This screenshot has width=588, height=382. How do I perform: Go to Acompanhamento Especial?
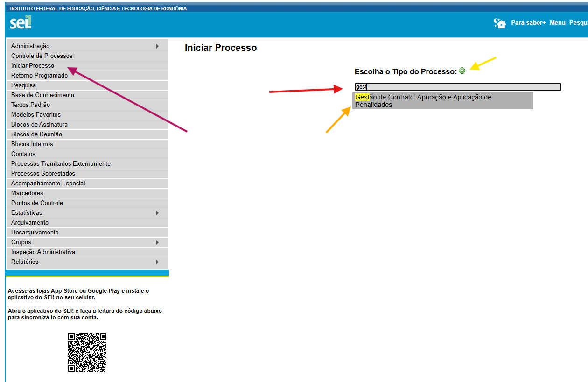pyautogui.click(x=48, y=184)
